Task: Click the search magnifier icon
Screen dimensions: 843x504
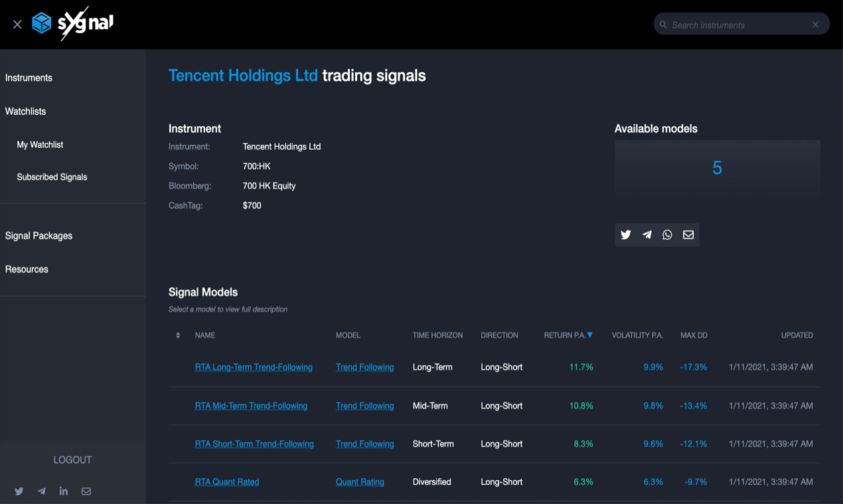Action: click(663, 25)
